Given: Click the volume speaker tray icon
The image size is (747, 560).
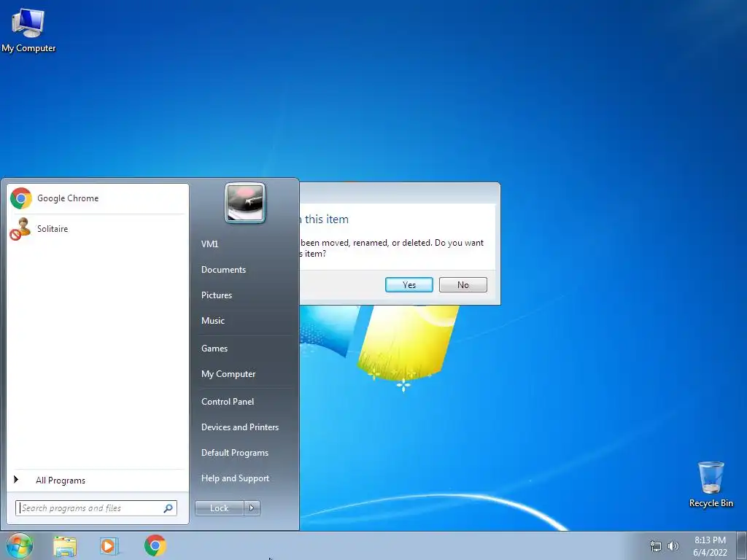Looking at the screenshot, I should click(x=673, y=546).
